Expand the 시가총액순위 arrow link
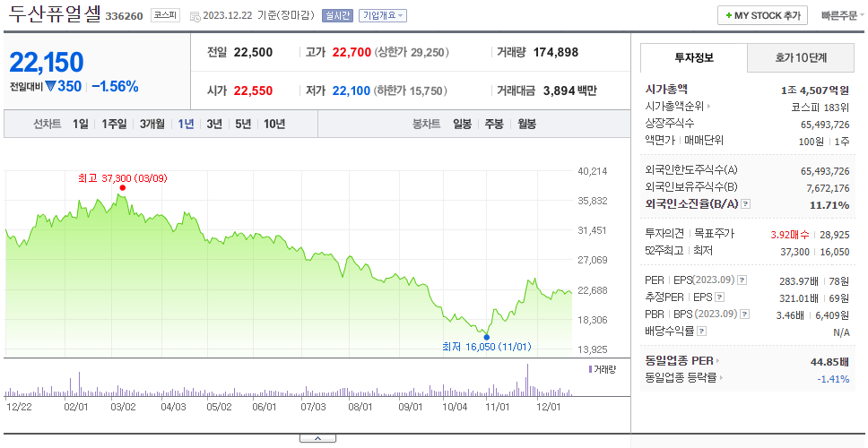 pyautogui.click(x=708, y=107)
